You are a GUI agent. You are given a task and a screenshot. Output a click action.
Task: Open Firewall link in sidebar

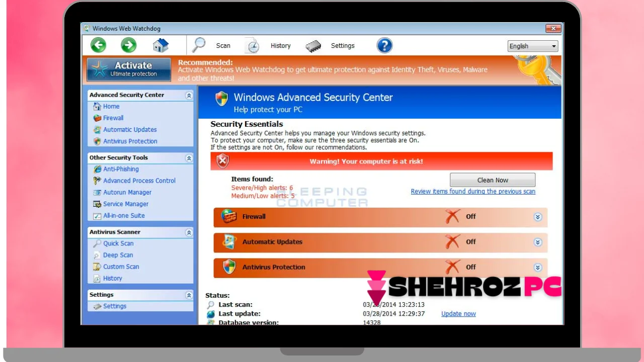coord(113,118)
